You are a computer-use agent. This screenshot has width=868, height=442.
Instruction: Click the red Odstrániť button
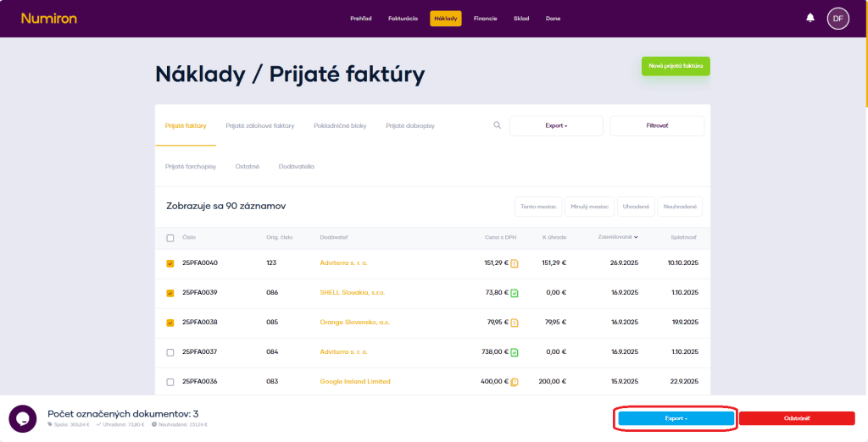pos(797,419)
